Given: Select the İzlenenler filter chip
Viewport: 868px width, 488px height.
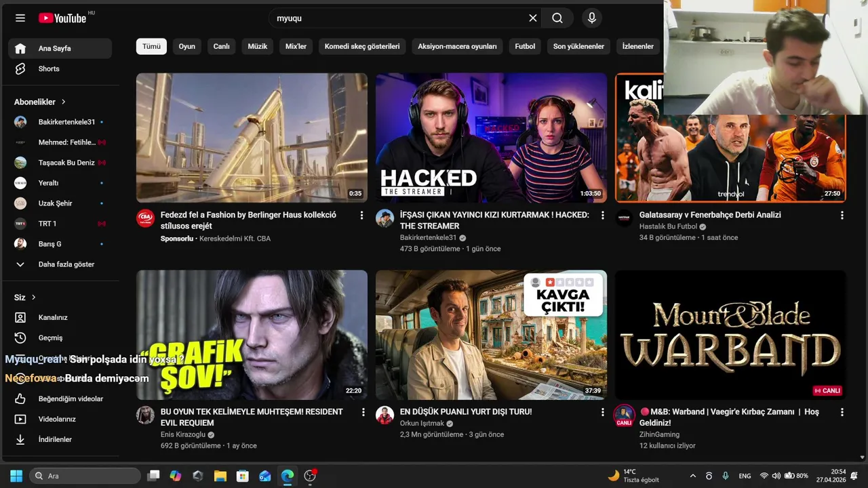Looking at the screenshot, I should [x=638, y=46].
